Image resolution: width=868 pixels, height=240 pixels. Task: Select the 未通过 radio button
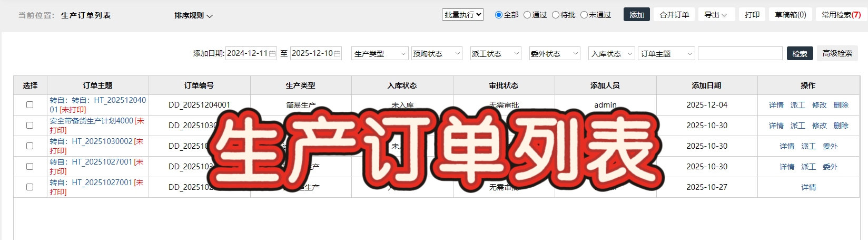[x=584, y=15]
